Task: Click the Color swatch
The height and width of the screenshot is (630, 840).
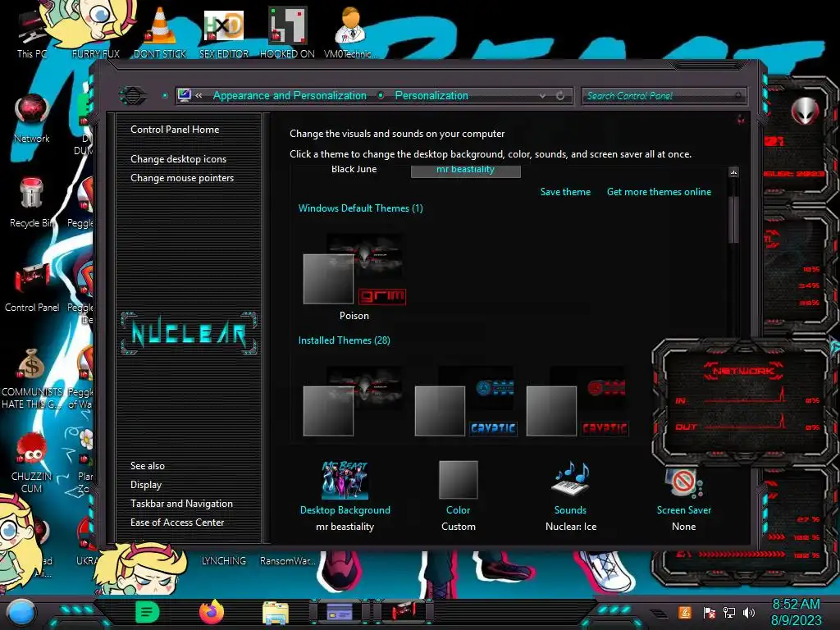Action: (x=458, y=480)
